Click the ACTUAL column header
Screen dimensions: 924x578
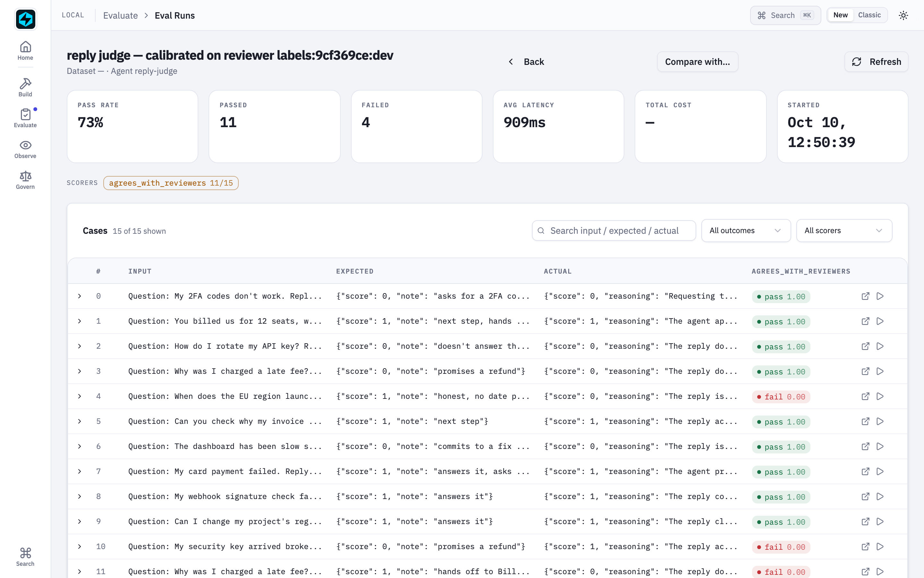(558, 271)
